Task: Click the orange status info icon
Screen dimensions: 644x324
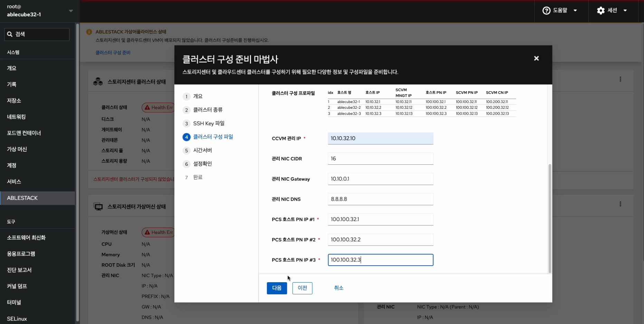Action: [89, 32]
